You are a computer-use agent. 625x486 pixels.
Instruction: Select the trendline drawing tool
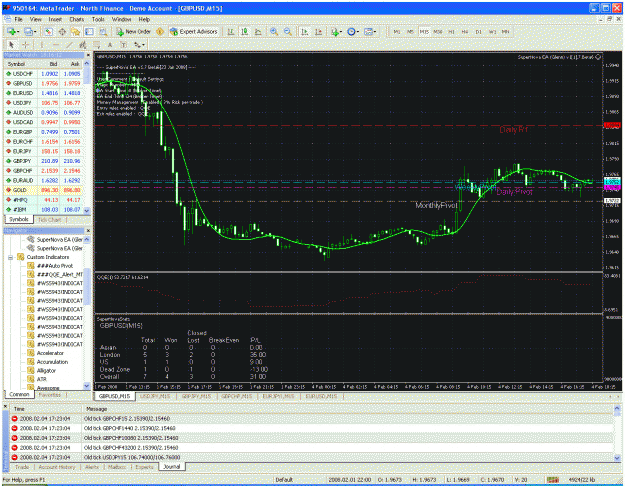point(69,45)
